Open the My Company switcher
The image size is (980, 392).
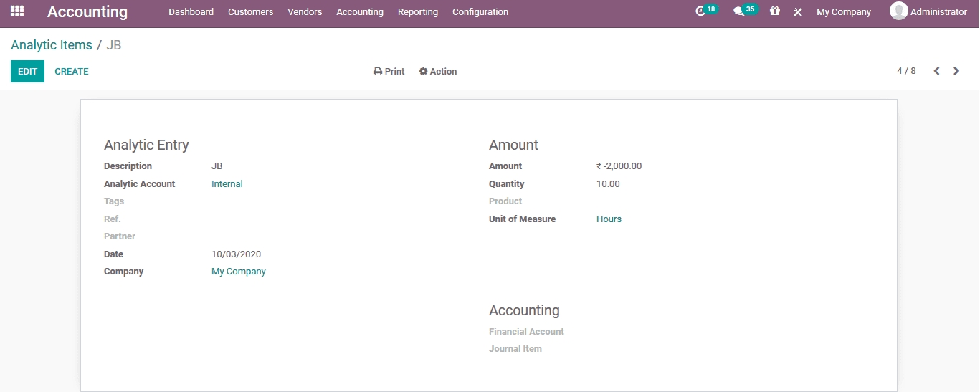click(844, 12)
